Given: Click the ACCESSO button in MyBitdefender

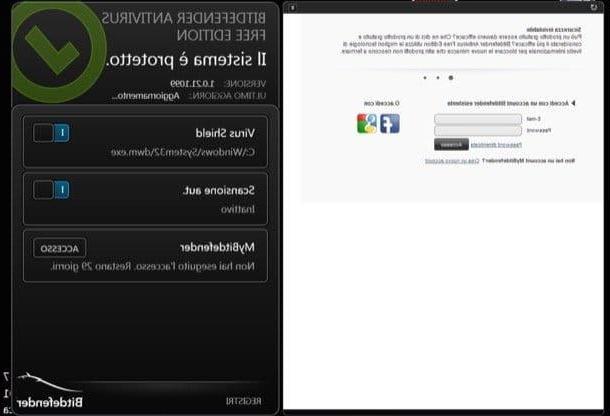Looking at the screenshot, I should click(60, 248).
